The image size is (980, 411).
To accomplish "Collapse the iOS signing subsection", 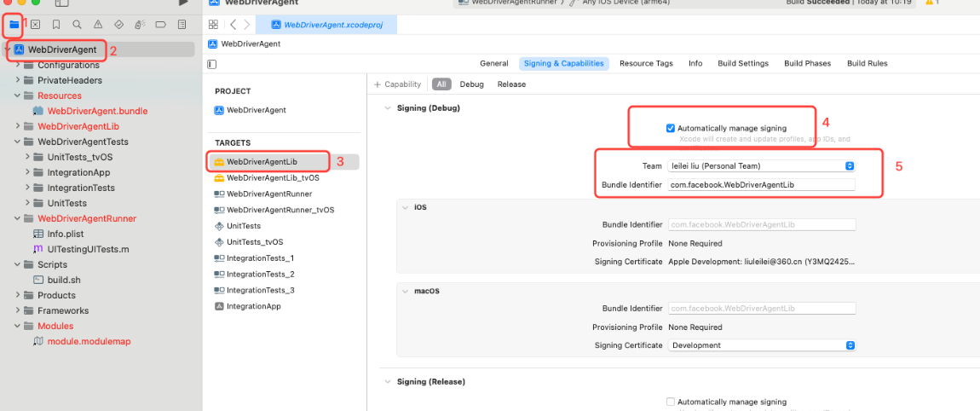I will click(405, 207).
